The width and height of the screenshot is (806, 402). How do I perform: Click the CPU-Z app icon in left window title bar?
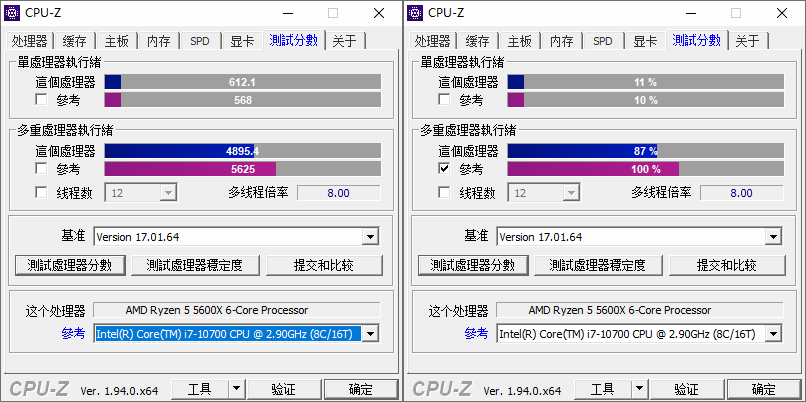pos(12,12)
